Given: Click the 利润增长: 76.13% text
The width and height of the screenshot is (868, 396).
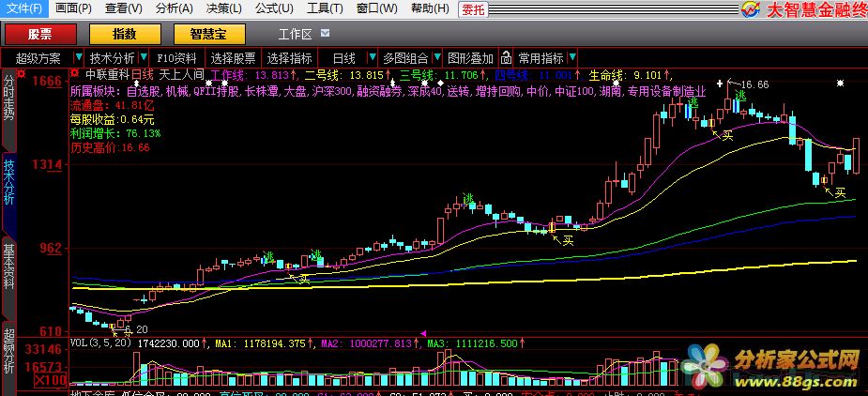Looking at the screenshot, I should point(115,133).
